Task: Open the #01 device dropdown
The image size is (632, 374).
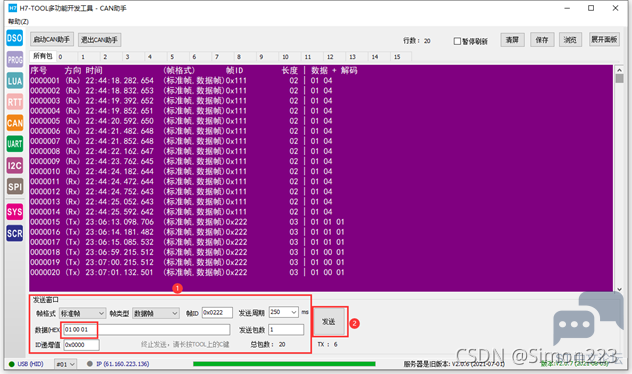Action: (65, 364)
